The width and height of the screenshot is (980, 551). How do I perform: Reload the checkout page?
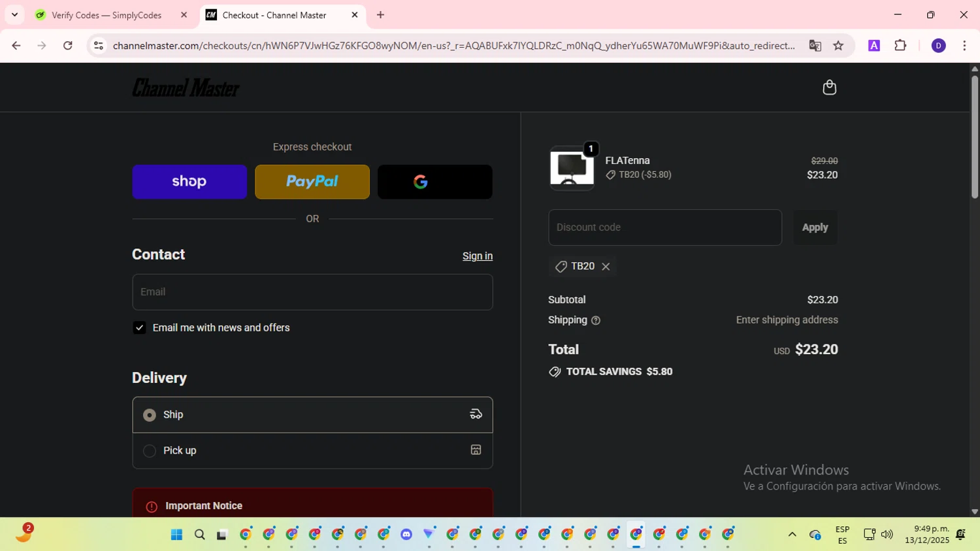point(68,46)
